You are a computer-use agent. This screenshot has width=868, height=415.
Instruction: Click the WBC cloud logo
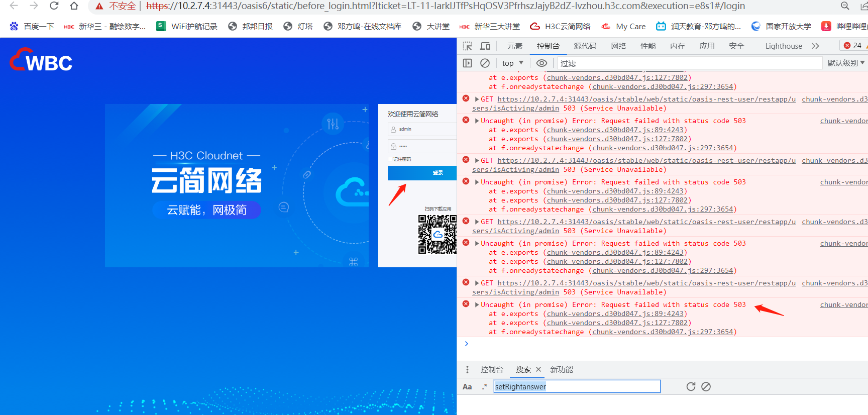pyautogui.click(x=41, y=60)
